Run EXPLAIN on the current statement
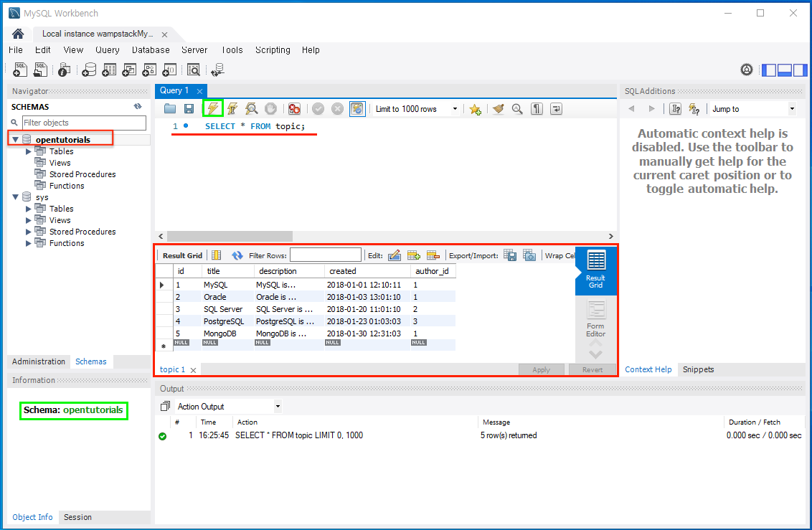Screen dimensions: 812x530 (252, 109)
